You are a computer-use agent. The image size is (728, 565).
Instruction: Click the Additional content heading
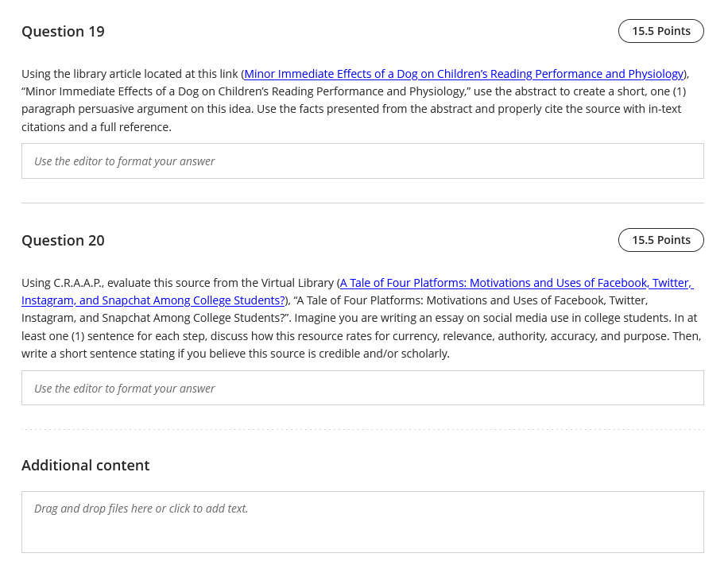pyautogui.click(x=85, y=466)
